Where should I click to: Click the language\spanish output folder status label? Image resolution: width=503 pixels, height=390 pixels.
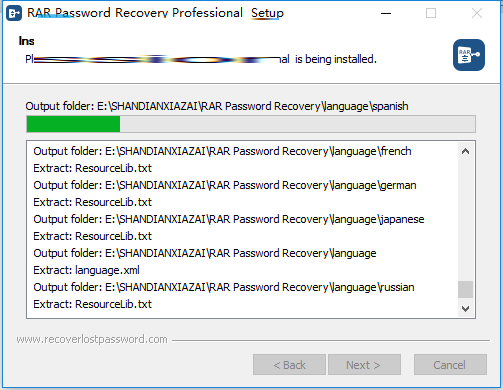click(217, 106)
